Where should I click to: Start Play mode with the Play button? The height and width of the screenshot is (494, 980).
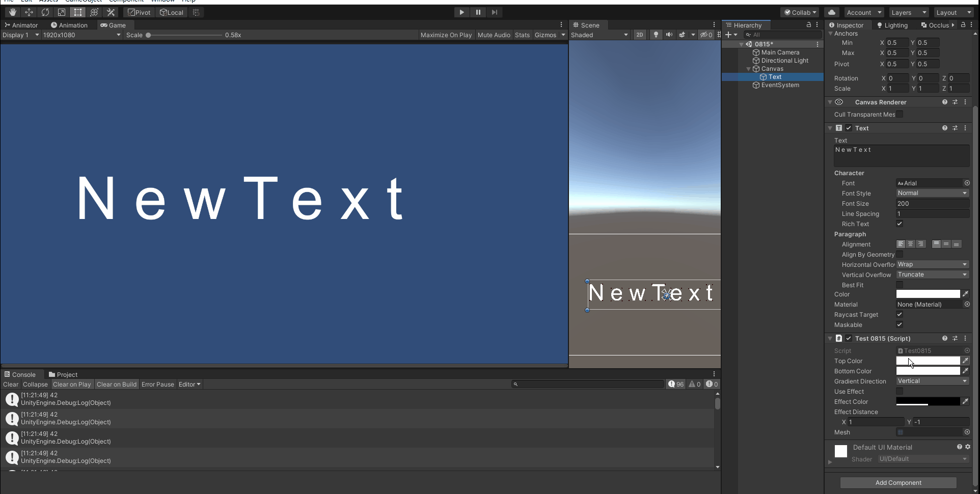[462, 12]
